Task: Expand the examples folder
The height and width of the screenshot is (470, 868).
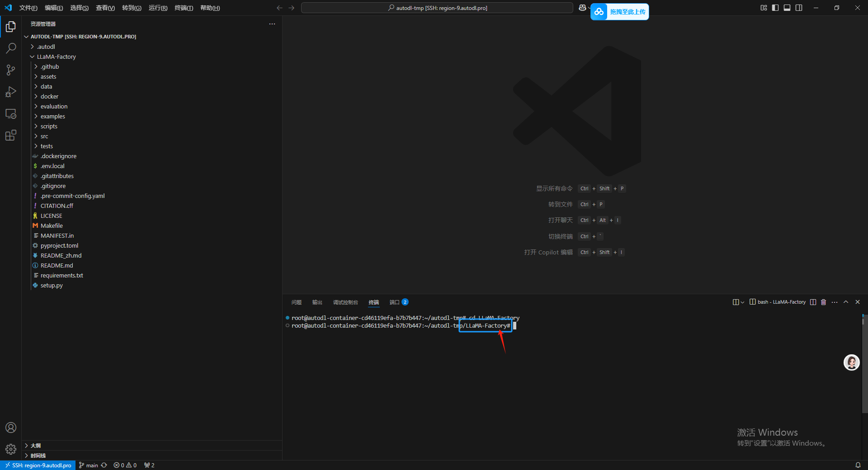Action: (152, 116)
